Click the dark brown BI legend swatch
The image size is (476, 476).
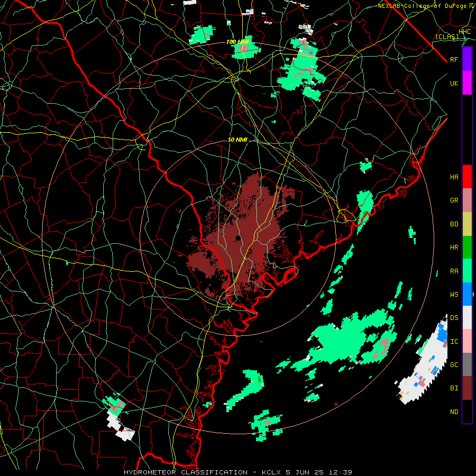[467, 388]
